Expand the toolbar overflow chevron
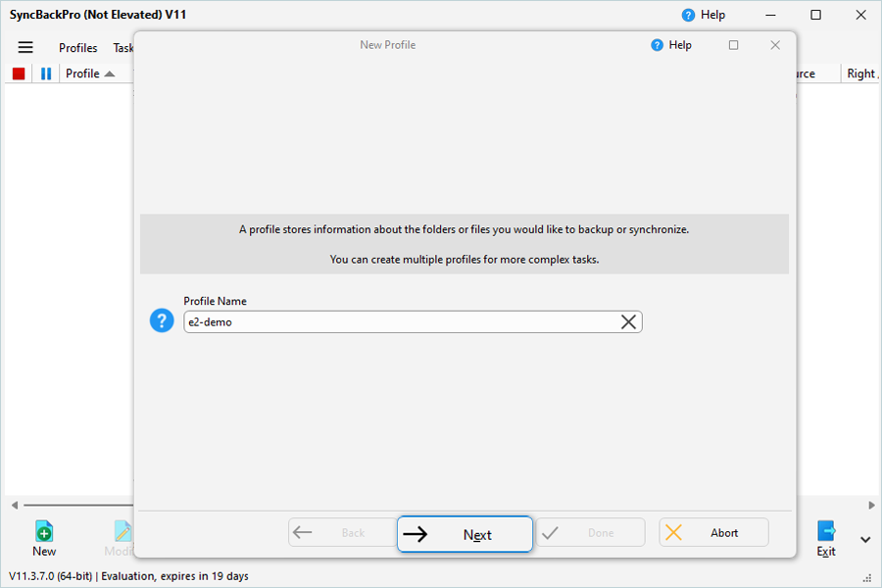The image size is (882, 588). [865, 540]
